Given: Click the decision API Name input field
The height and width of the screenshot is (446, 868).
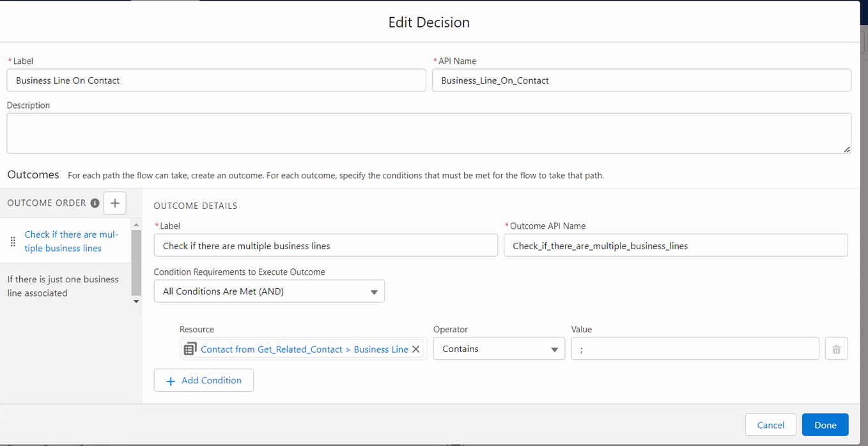Looking at the screenshot, I should click(642, 81).
